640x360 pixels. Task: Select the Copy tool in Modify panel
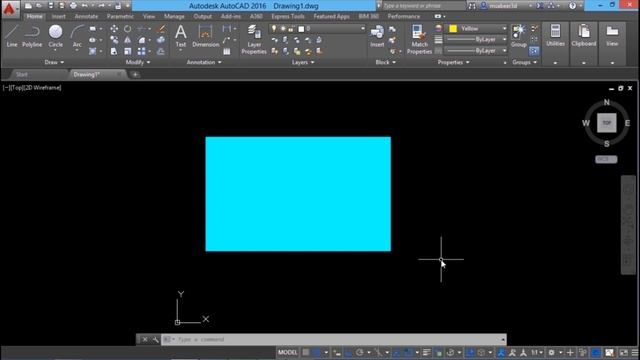pos(114,40)
